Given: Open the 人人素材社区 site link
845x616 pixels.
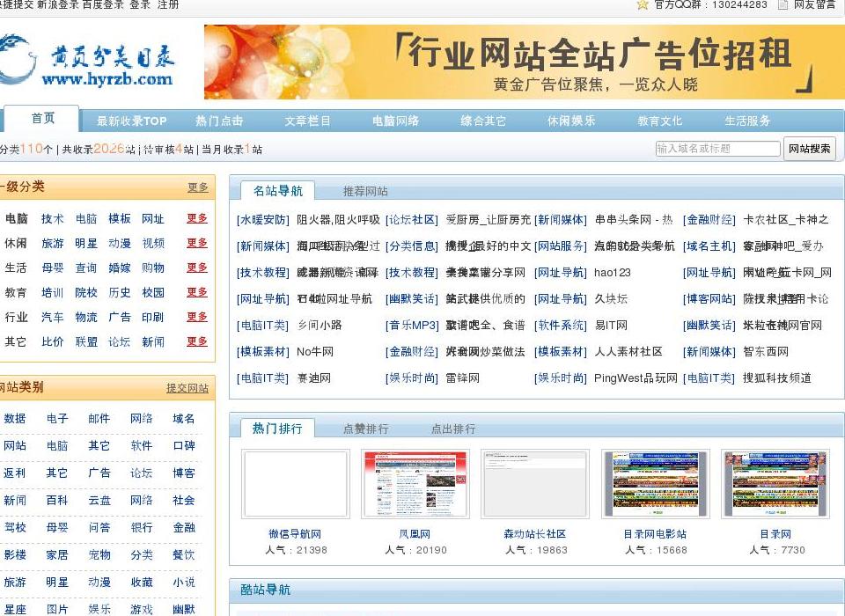Looking at the screenshot, I should tap(628, 352).
